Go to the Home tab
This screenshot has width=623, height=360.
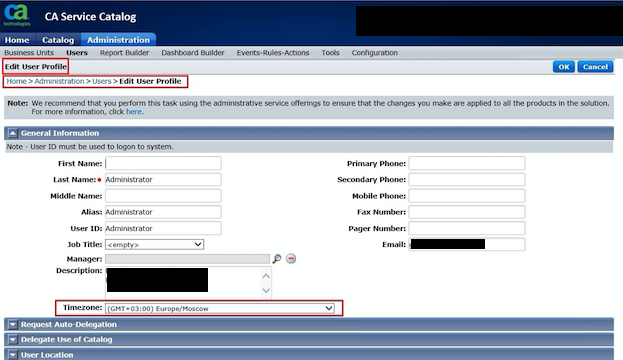(x=17, y=40)
